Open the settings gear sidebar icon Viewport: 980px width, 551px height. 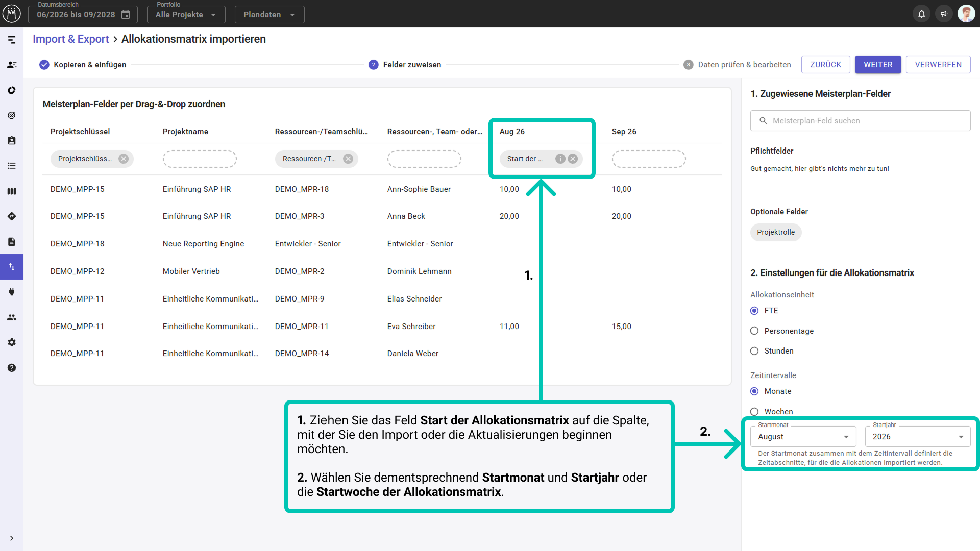[12, 342]
